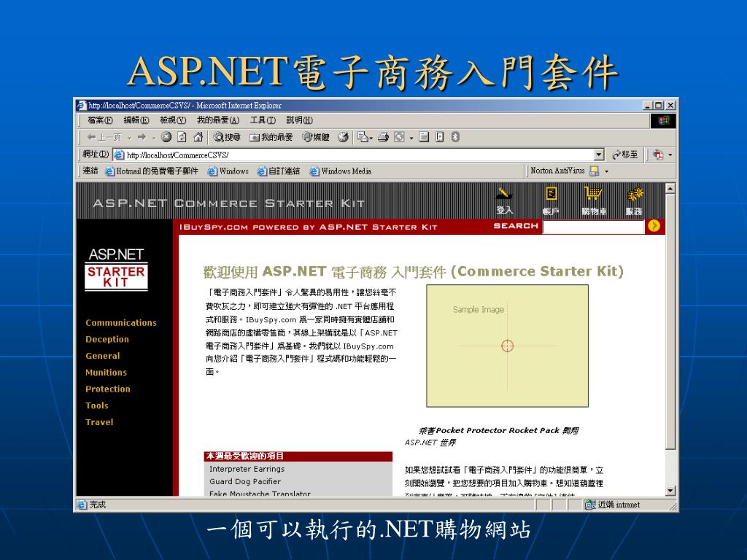Go to the Home page icon
747x560 pixels.
tap(198, 137)
